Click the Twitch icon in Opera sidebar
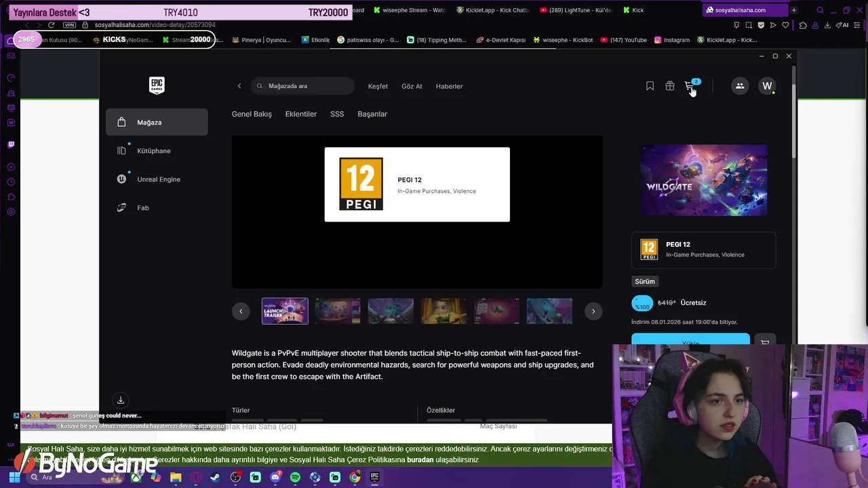 11,144
